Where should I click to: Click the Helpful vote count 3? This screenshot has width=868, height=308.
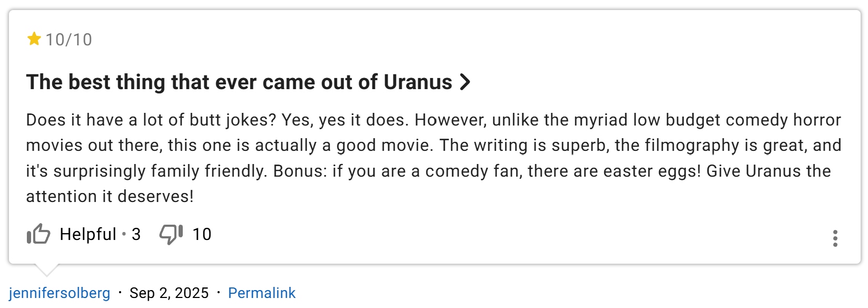[x=136, y=234]
